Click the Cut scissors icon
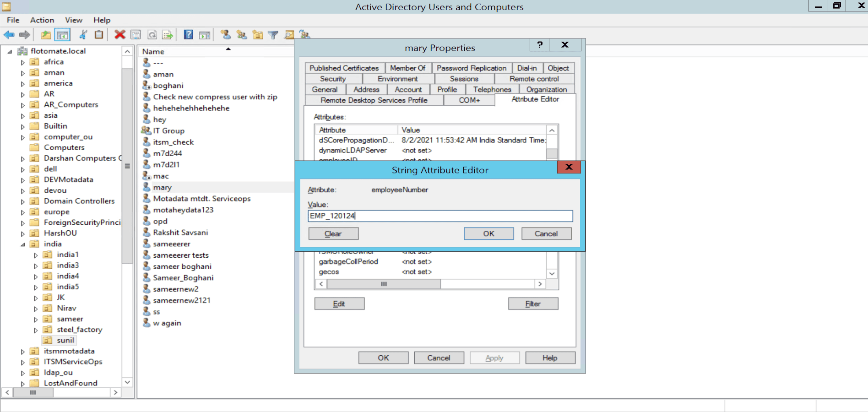Viewport: 868px width, 412px height. click(x=83, y=35)
